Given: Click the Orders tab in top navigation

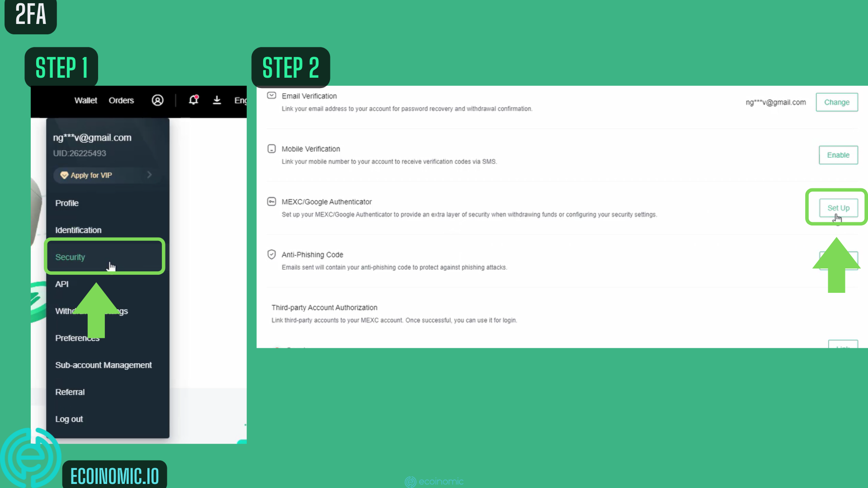Looking at the screenshot, I should click(x=121, y=100).
